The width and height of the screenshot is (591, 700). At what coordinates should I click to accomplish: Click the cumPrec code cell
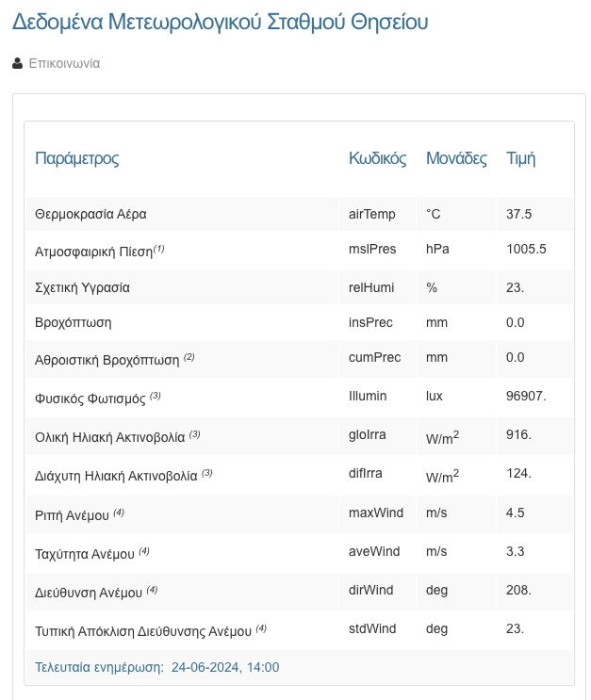point(374,357)
